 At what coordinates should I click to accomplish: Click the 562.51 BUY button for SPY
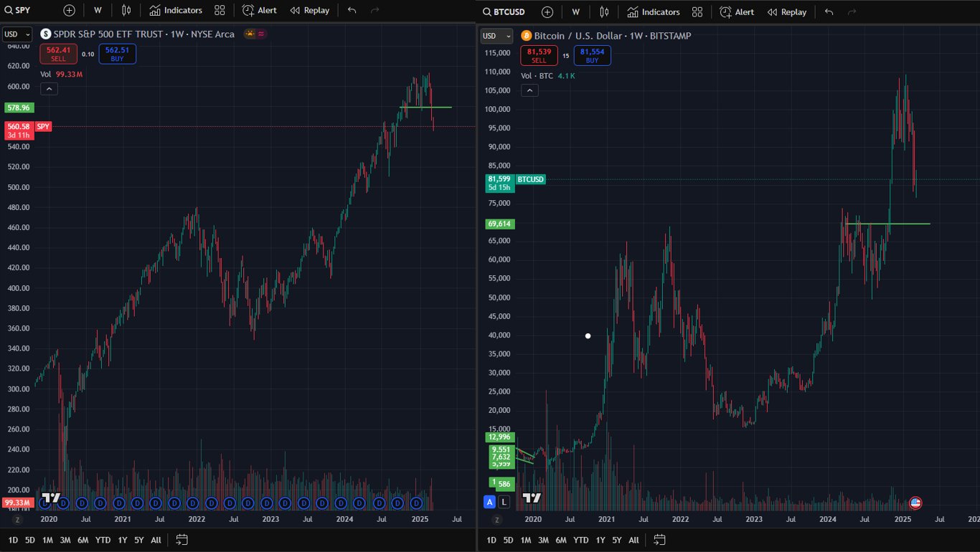pos(117,54)
